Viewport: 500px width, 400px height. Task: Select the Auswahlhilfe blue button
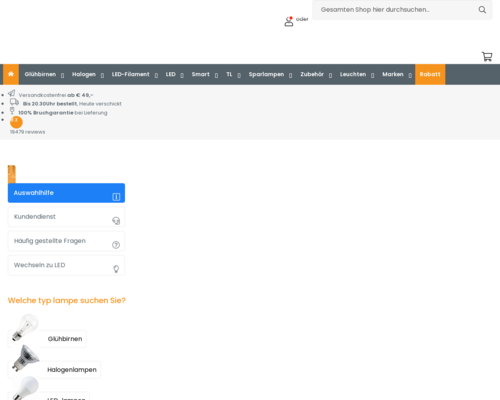click(66, 193)
